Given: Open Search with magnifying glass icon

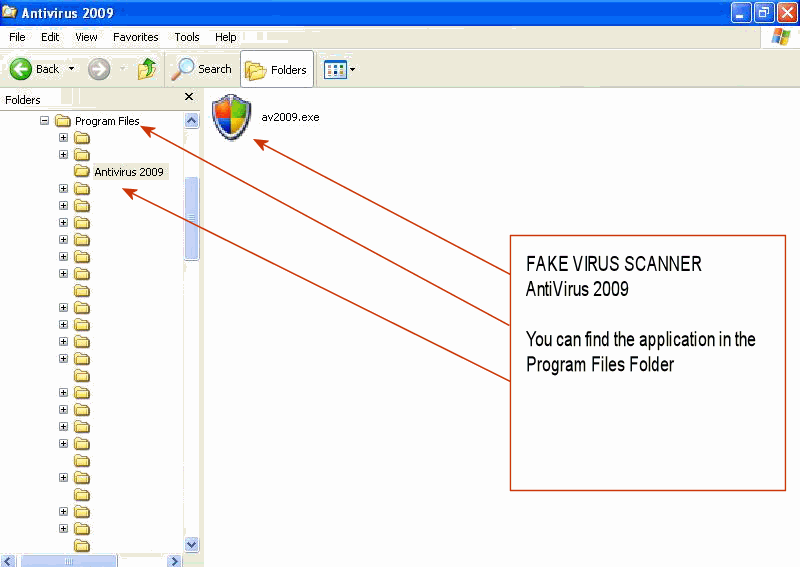Looking at the screenshot, I should 183,69.
